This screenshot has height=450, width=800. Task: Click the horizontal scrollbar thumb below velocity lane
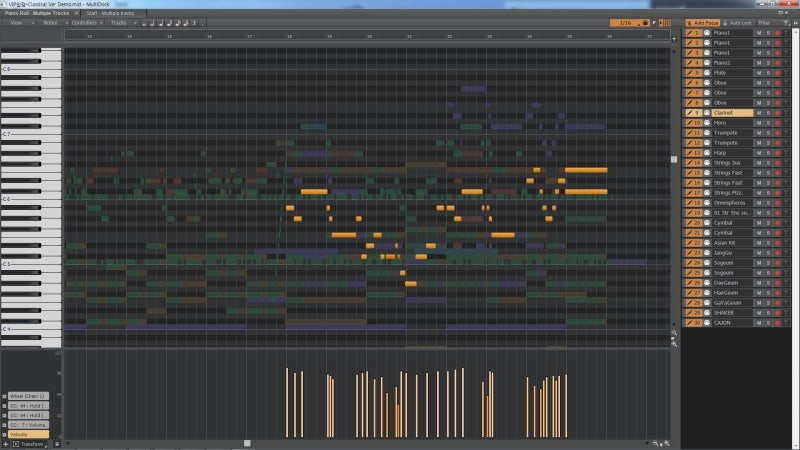(x=247, y=443)
